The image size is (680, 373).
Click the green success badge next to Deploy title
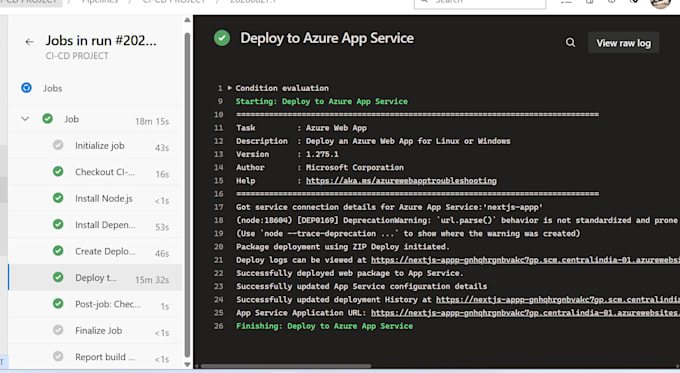222,38
